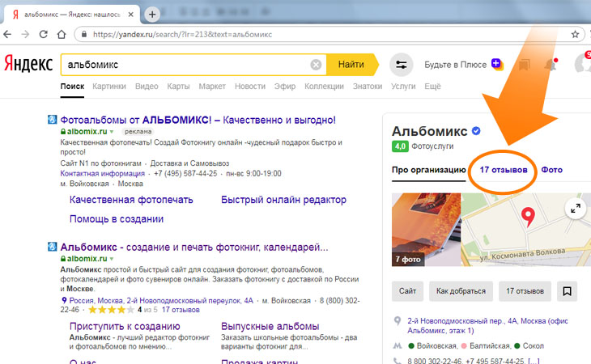Image resolution: width=591 pixels, height=364 pixels.
Task: Expand the map with arrows icon
Action: [575, 208]
